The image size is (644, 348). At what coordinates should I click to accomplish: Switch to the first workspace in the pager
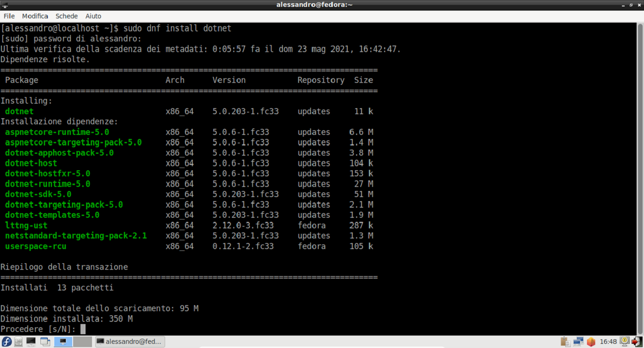click(63, 342)
